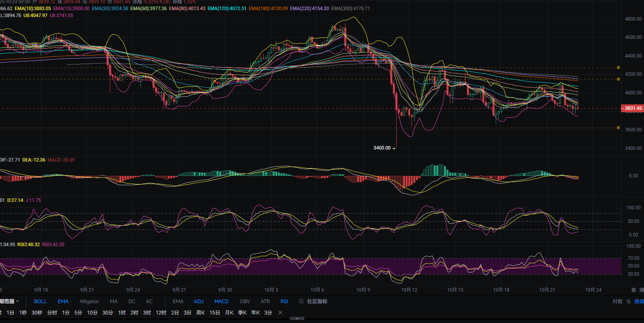Open the 筹 chip distribution icon
This screenshot has height=323, width=644.
tap(634, 290)
